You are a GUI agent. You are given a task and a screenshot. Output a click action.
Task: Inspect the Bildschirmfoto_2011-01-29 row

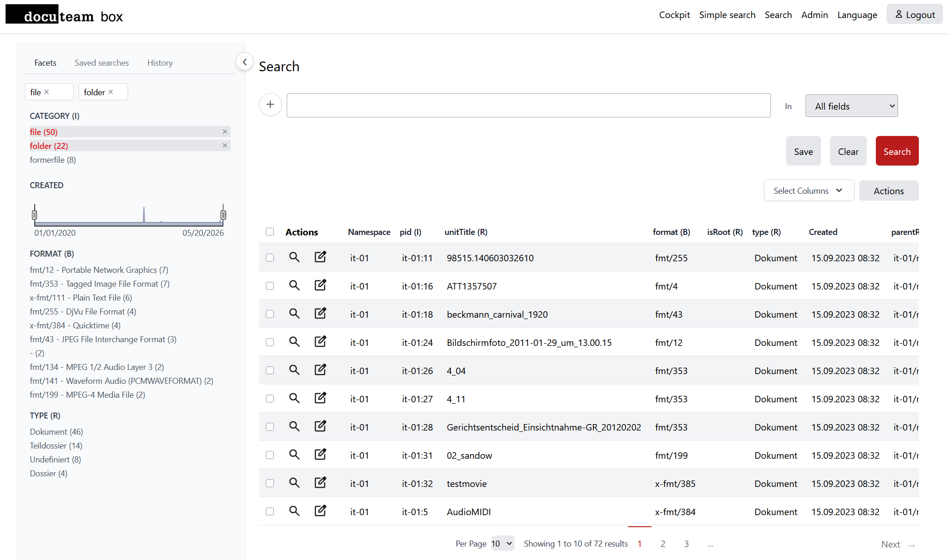(294, 342)
